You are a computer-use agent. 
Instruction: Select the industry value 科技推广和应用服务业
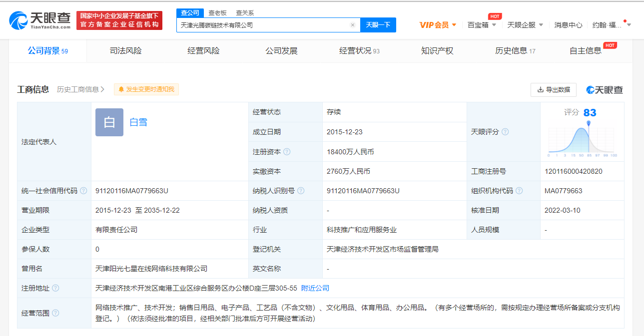pos(362,230)
